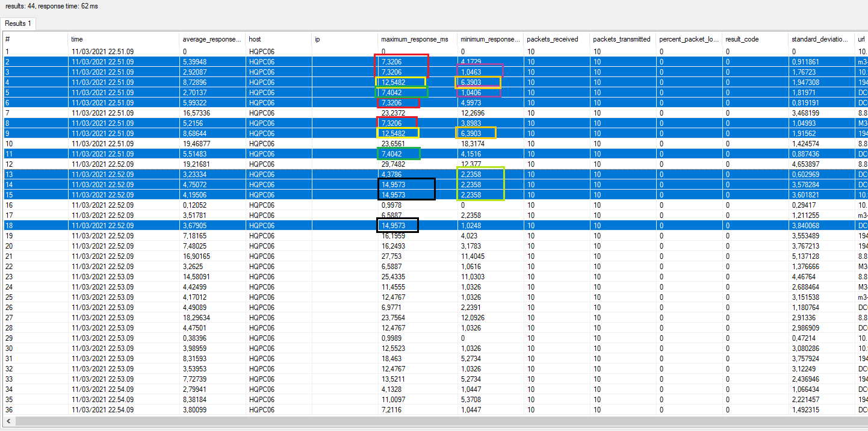Select the minimum response cell 12,2696
868x431 pixels.
(x=491, y=113)
